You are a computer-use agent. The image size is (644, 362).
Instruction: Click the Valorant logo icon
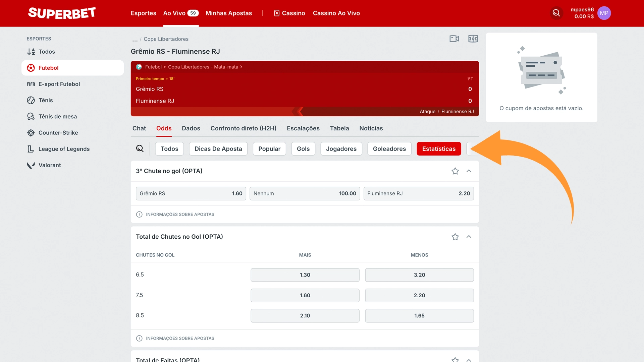pyautogui.click(x=31, y=165)
